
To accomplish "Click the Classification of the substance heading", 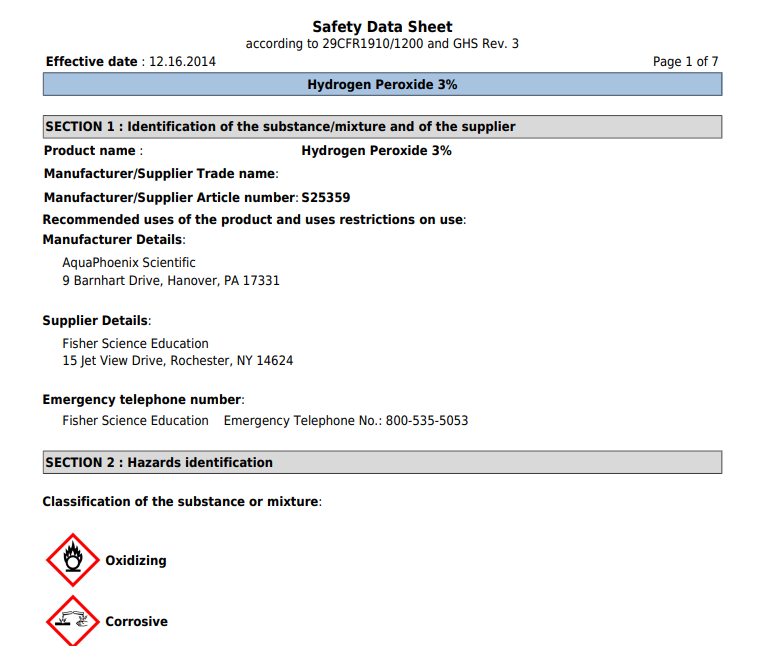I will [182, 502].
